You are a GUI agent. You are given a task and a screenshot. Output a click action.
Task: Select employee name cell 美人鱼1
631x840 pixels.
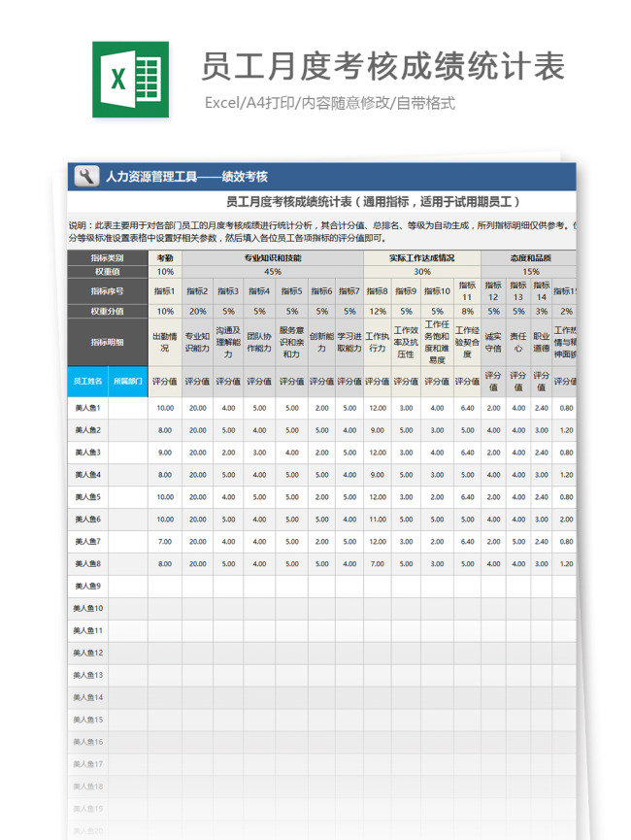pos(87,408)
